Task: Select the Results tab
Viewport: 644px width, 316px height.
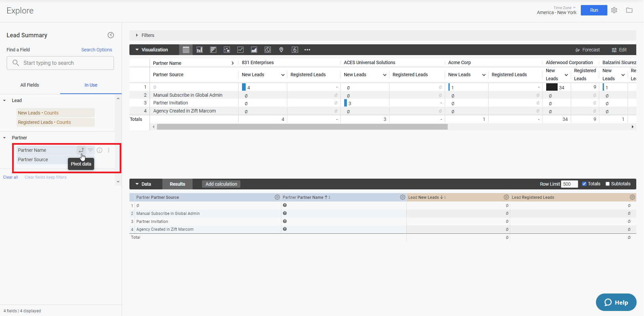Action: click(x=177, y=184)
